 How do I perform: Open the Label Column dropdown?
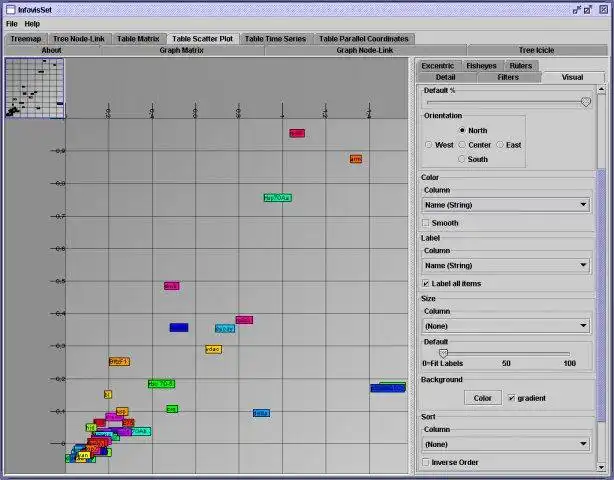coord(506,265)
